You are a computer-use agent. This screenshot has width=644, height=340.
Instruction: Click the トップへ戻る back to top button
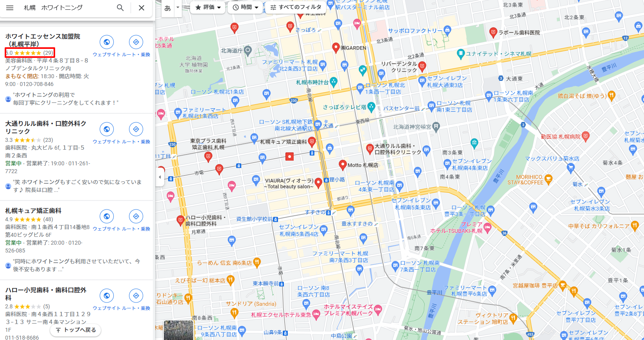pos(76,330)
